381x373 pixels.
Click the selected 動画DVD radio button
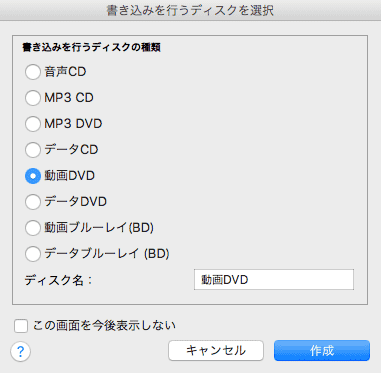[33, 176]
